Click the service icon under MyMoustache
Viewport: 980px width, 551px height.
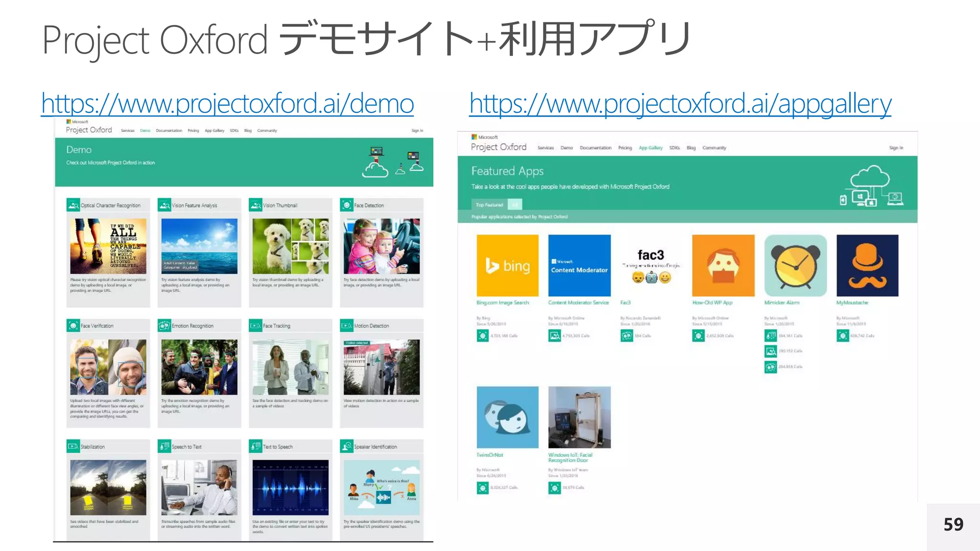(x=843, y=336)
